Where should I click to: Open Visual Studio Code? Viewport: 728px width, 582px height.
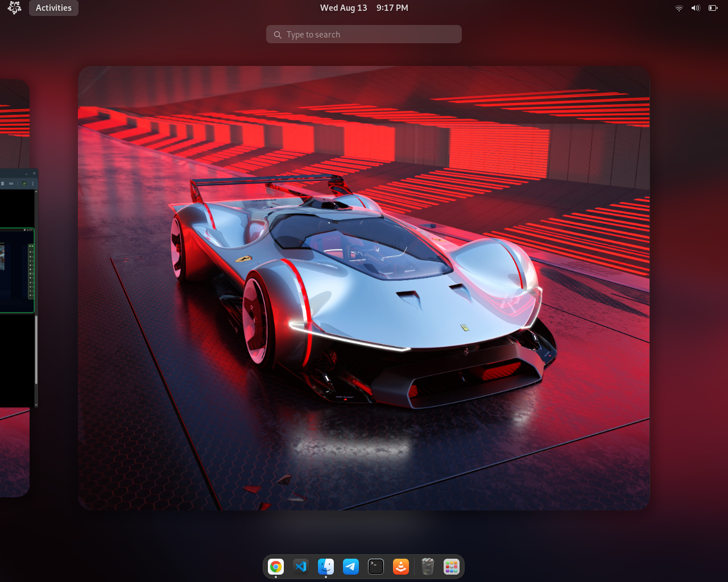(300, 566)
